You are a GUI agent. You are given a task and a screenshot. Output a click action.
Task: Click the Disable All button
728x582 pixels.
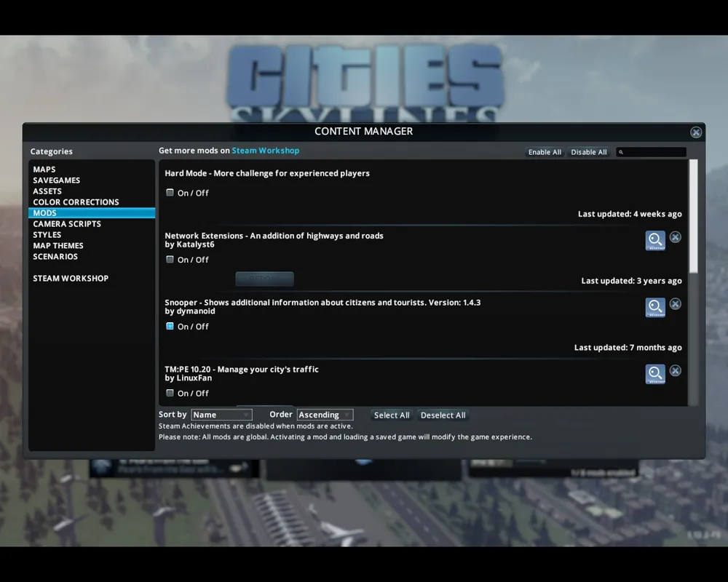tap(589, 152)
